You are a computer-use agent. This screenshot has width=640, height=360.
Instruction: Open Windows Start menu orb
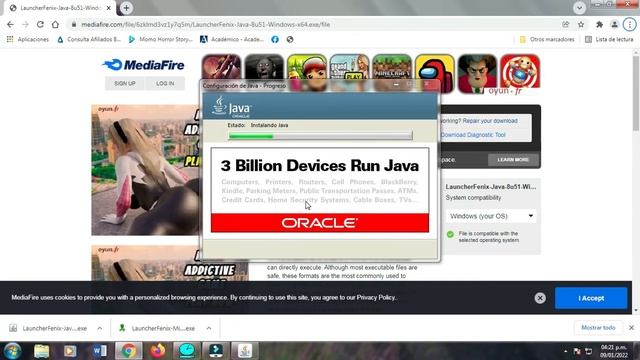pos(12,351)
